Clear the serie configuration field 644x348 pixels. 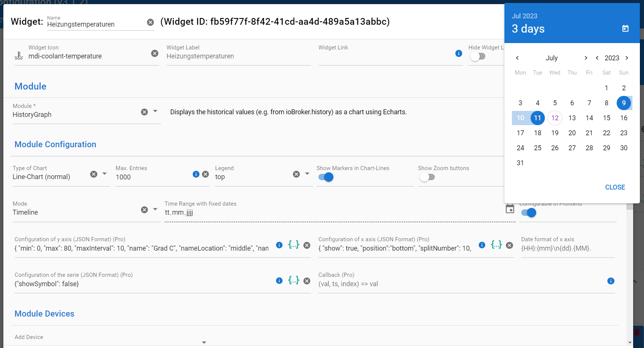307,281
